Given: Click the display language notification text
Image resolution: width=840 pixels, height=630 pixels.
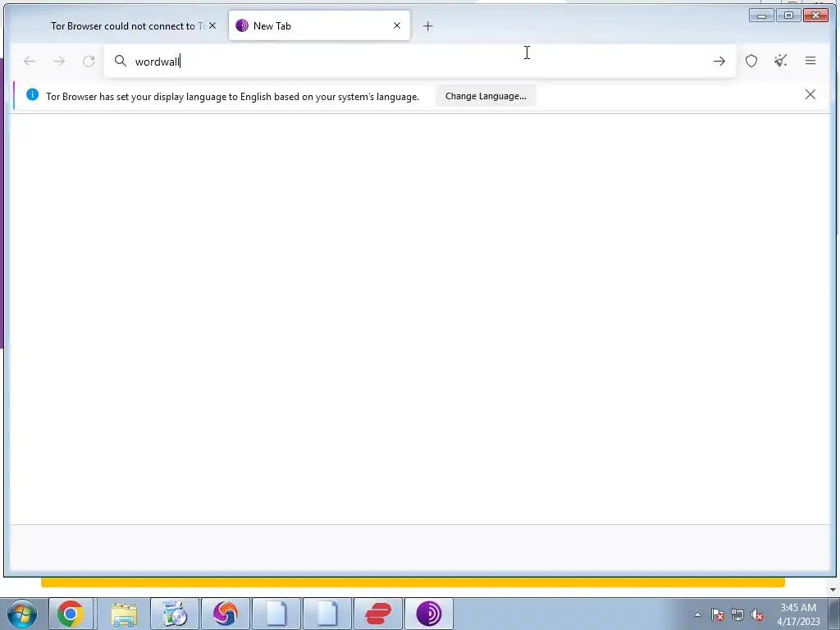Looking at the screenshot, I should point(232,97).
